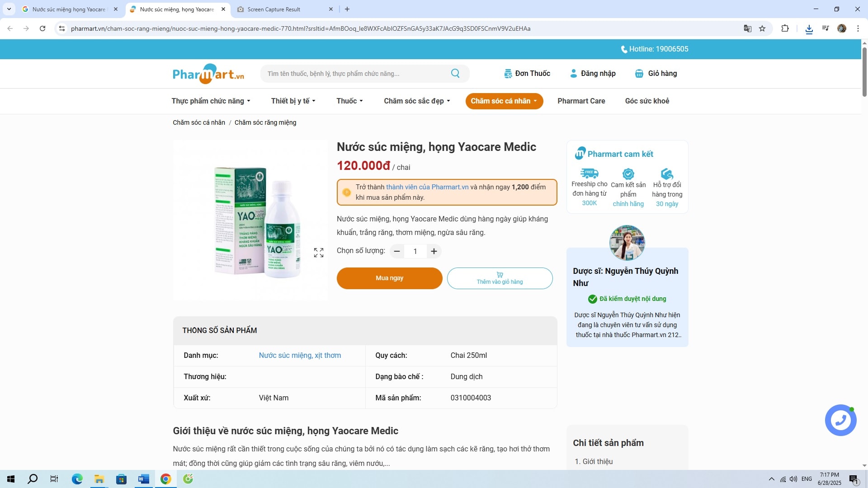Go back to previous page
The height and width of the screenshot is (488, 868).
tap(10, 28)
